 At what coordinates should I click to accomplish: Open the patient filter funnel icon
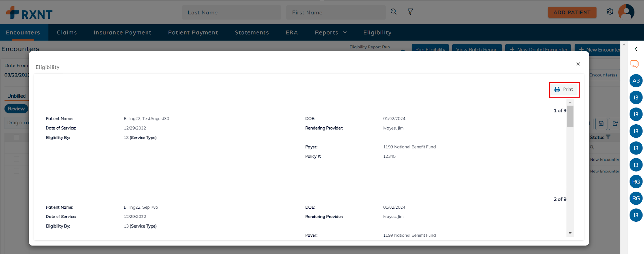410,12
